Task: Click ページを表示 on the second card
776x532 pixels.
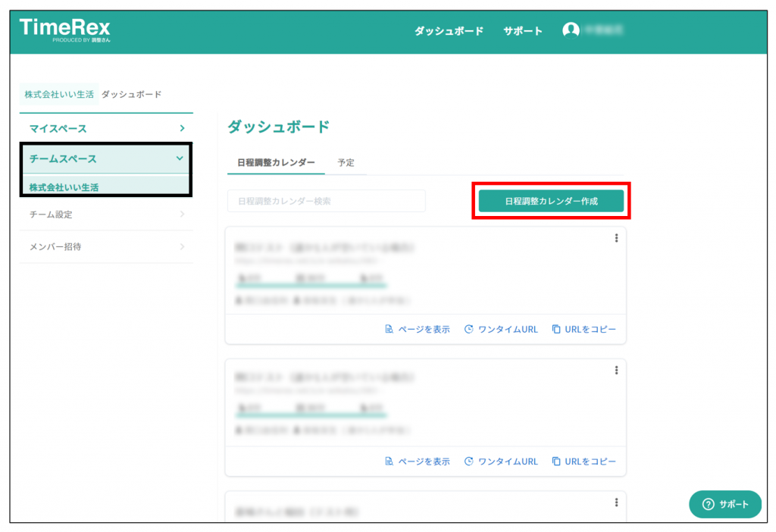Action: pyautogui.click(x=418, y=462)
